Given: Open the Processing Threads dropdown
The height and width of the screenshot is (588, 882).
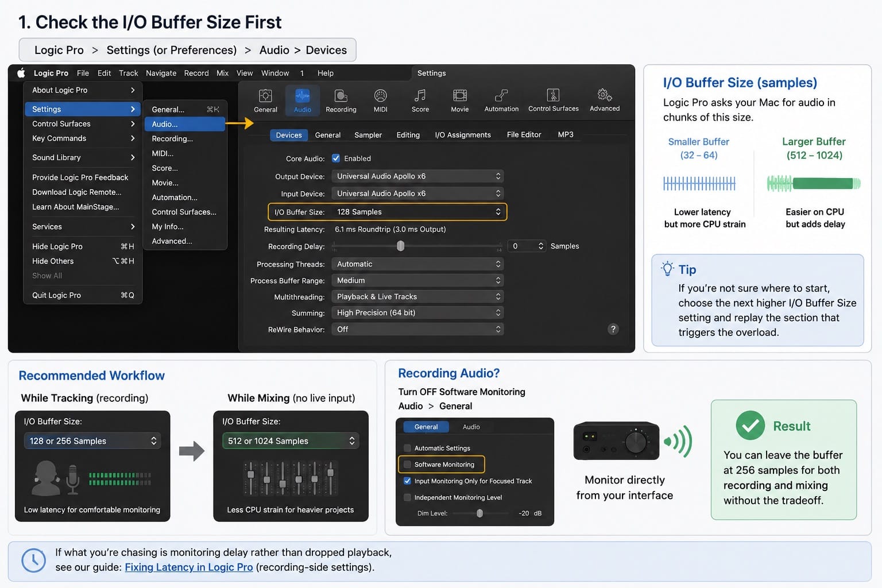Looking at the screenshot, I should click(417, 264).
